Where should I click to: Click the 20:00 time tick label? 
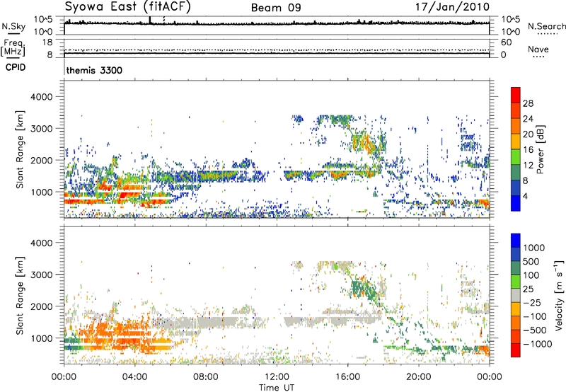tap(419, 377)
